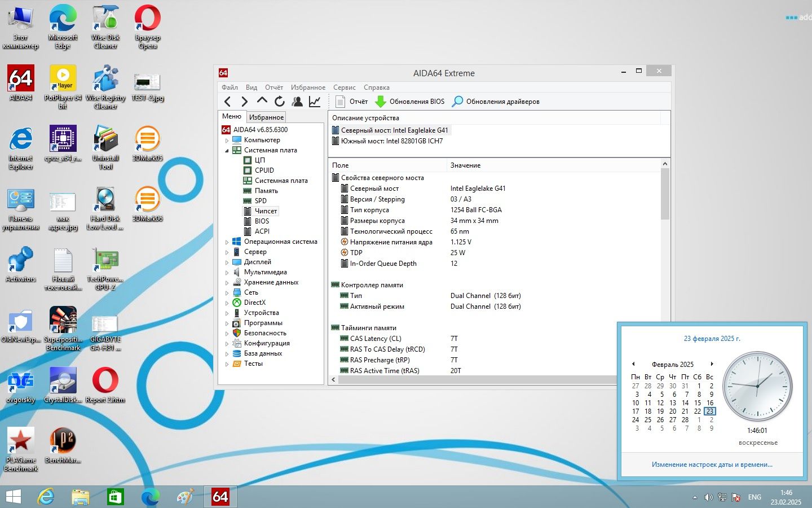Screen dimensions: 812x508
Task: Open the Отчёт menu
Action: pyautogui.click(x=274, y=87)
